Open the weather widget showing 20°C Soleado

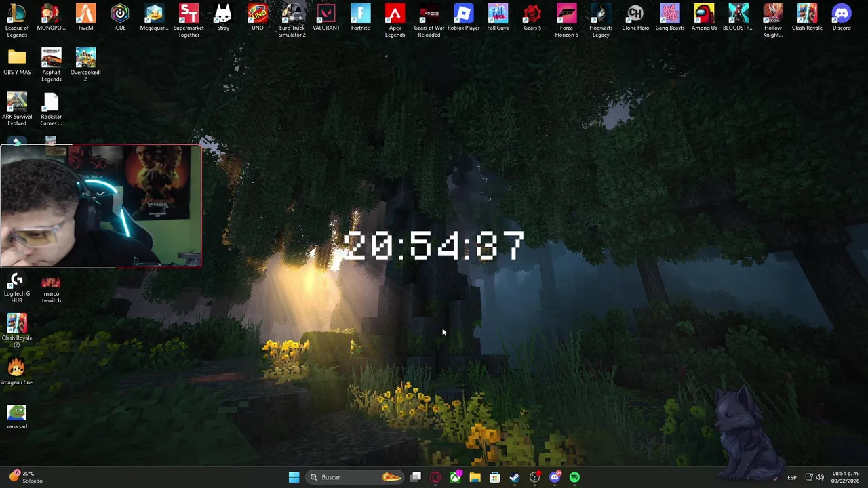tap(27, 477)
